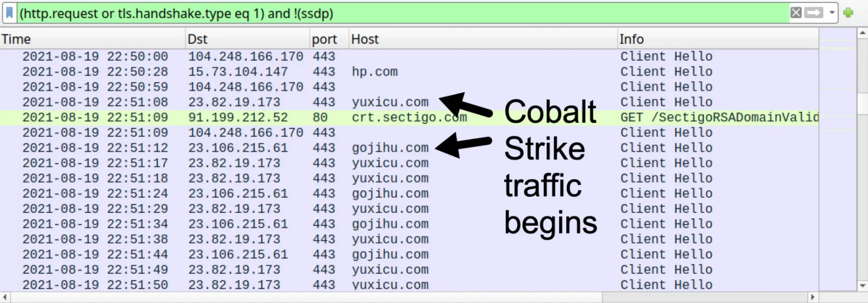This screenshot has width=868, height=303.
Task: Sort packets by the port column header
Action: 329,39
